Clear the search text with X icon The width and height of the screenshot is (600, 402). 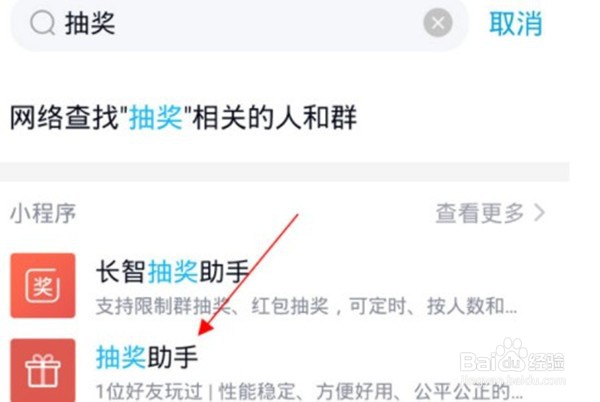pyautogui.click(x=438, y=23)
